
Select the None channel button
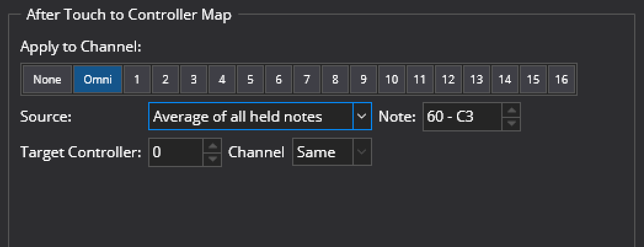click(47, 80)
